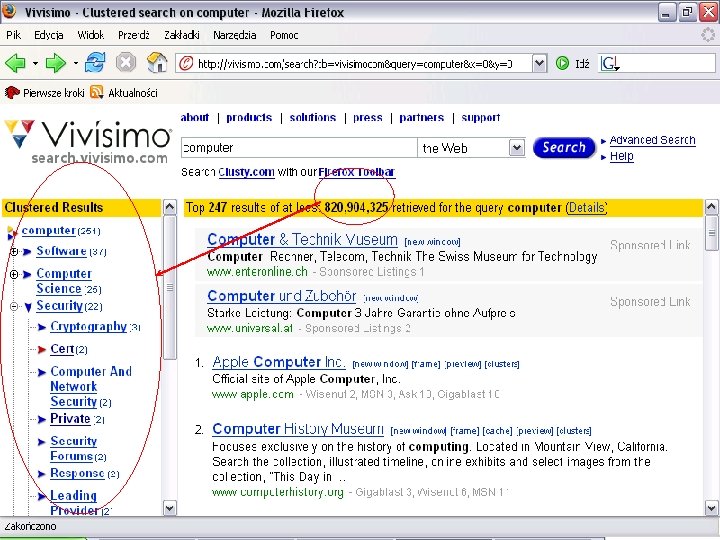Go to the Home page icon
This screenshot has height=540, width=720.
[157, 62]
